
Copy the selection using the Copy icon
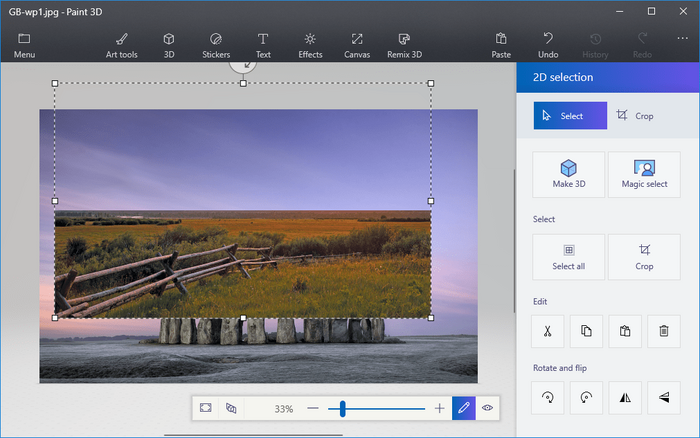pyautogui.click(x=586, y=331)
